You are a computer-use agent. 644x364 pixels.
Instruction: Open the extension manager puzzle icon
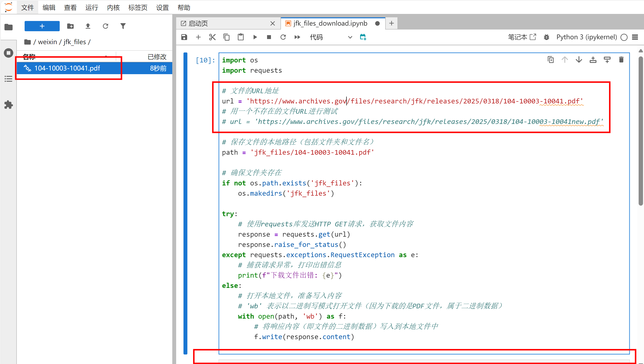pyautogui.click(x=9, y=105)
